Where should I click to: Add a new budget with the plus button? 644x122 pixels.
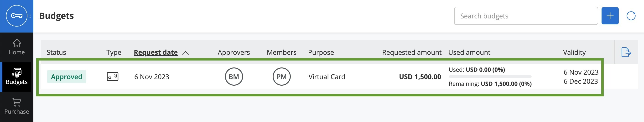pyautogui.click(x=610, y=16)
